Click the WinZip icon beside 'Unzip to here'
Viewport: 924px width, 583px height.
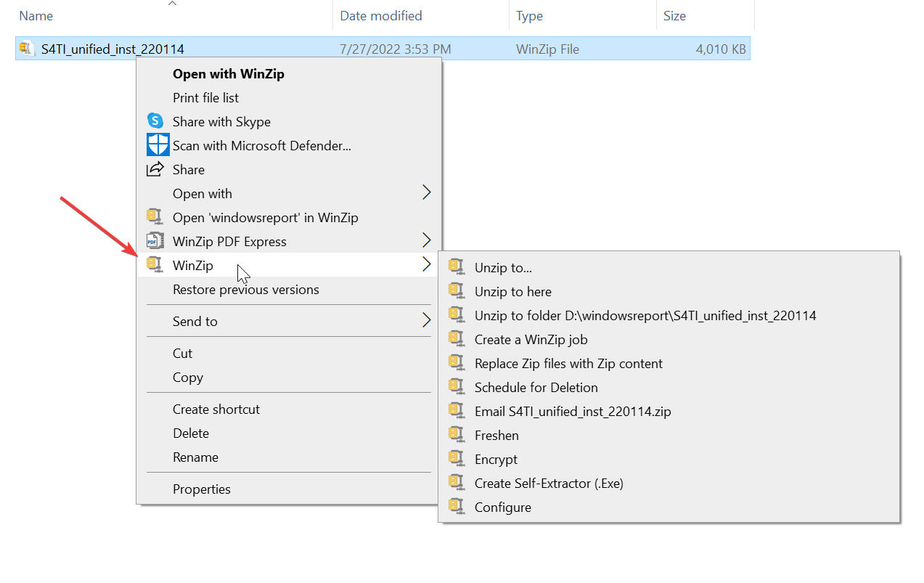click(457, 291)
